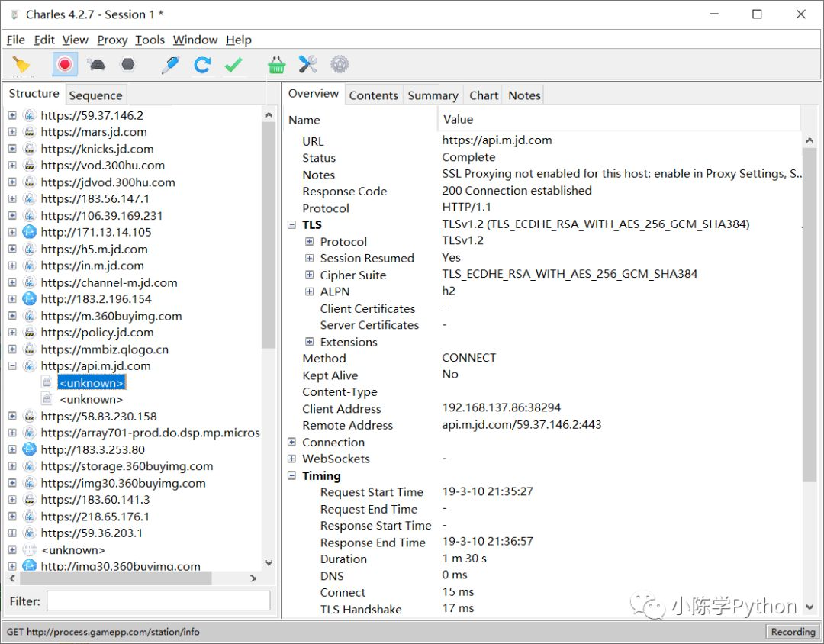Select the second <unknown> request under api.m.jd.com

pos(91,399)
